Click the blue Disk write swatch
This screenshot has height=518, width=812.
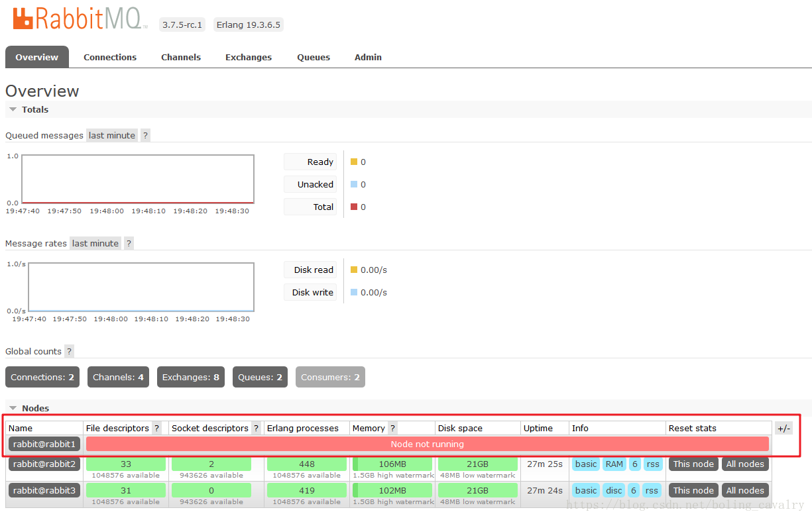point(354,292)
